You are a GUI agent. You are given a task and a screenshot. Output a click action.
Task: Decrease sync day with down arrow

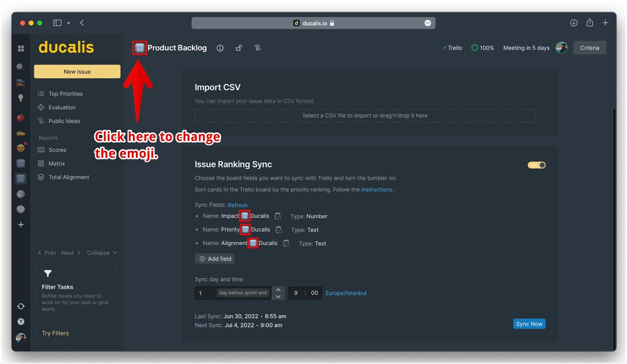click(x=278, y=296)
